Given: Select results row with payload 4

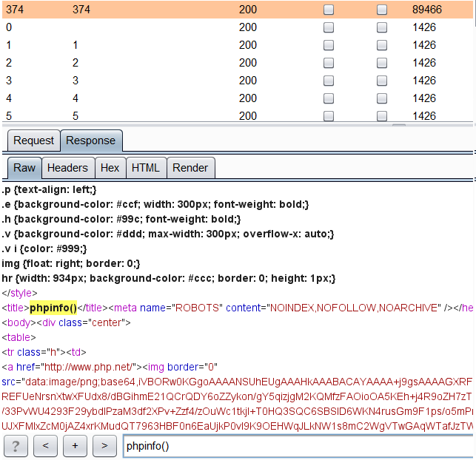Looking at the screenshot, I should 238,98.
